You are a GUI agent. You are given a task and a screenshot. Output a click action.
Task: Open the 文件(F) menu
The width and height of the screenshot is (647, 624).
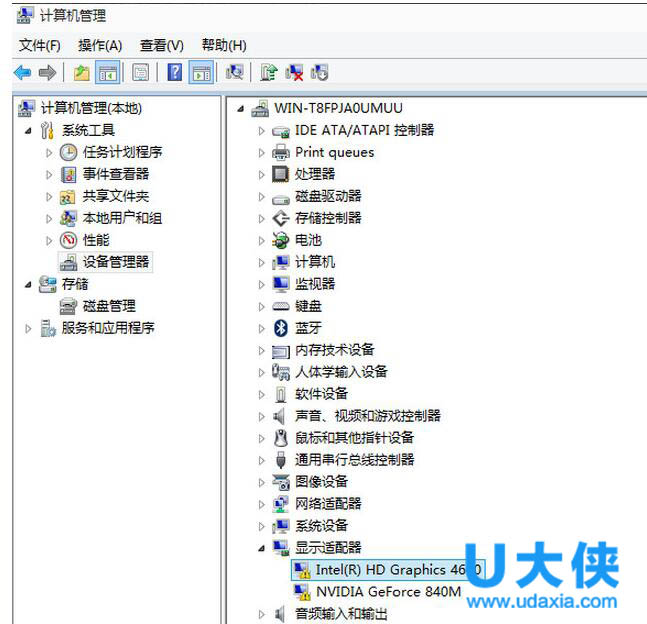click(40, 45)
